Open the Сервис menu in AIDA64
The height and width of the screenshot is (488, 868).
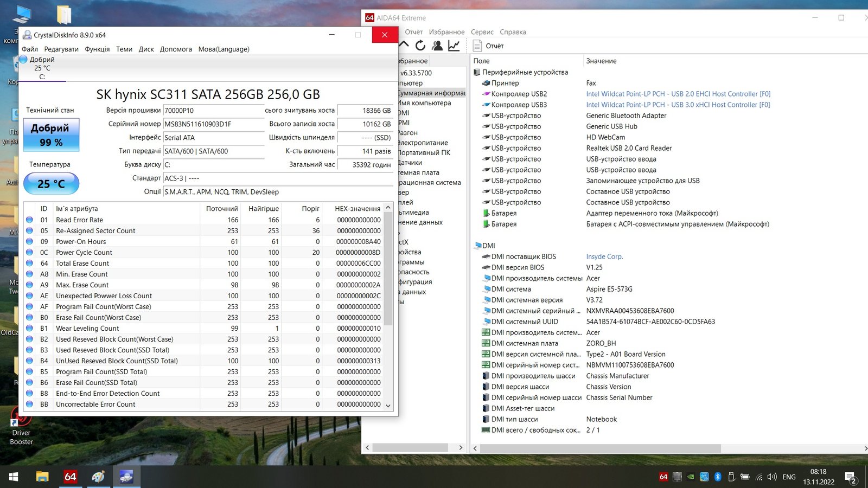click(482, 32)
